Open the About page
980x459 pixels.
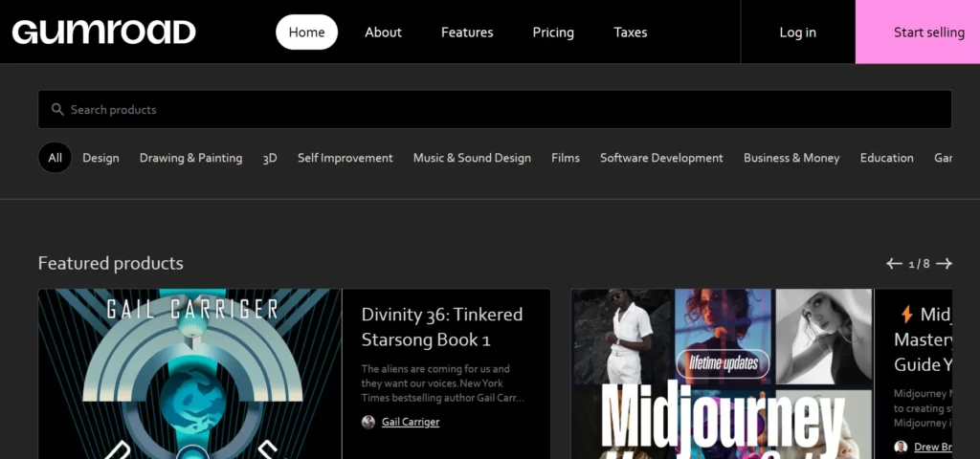coord(383,33)
